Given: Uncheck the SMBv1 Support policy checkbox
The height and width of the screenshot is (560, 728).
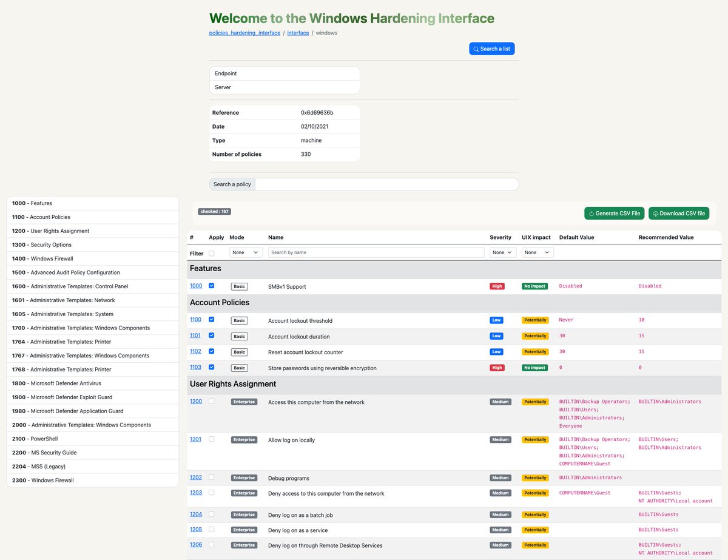Looking at the screenshot, I should pyautogui.click(x=211, y=286).
